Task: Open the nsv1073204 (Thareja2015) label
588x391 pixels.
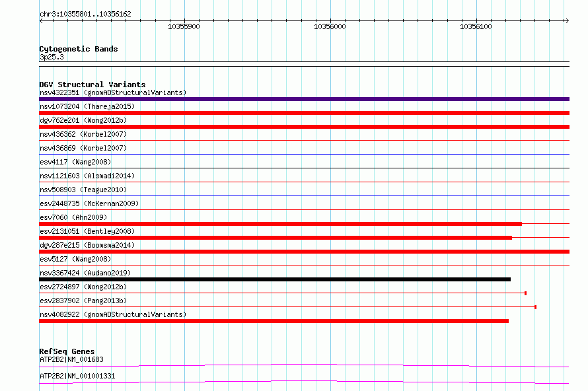Action: tap(87, 106)
